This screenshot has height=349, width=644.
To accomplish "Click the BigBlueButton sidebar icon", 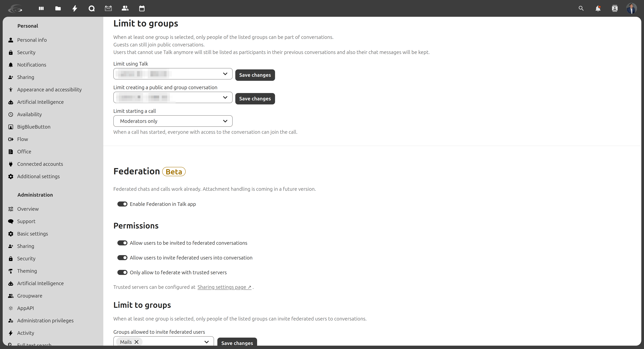I will point(11,127).
